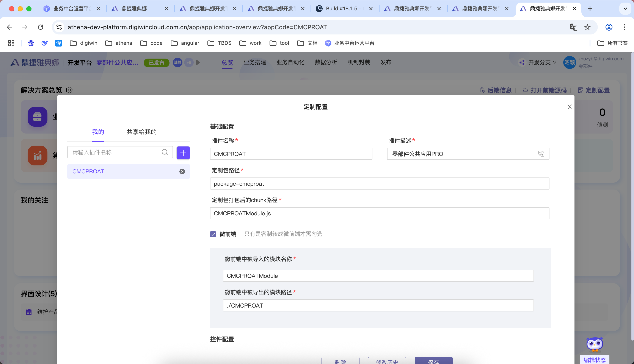Switch to the Build #18.1.5 browser tab
Image resolution: width=634 pixels, height=364 pixels.
[344, 9]
